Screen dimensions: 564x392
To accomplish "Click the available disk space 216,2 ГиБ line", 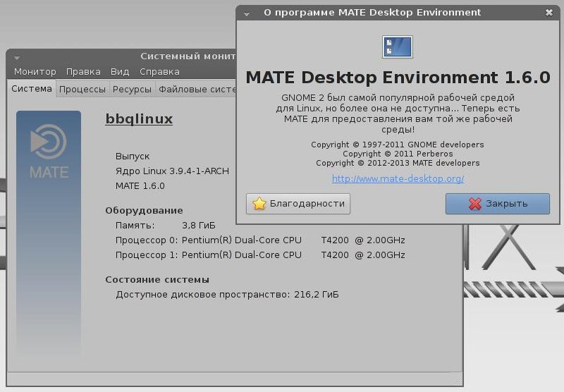I will [227, 295].
